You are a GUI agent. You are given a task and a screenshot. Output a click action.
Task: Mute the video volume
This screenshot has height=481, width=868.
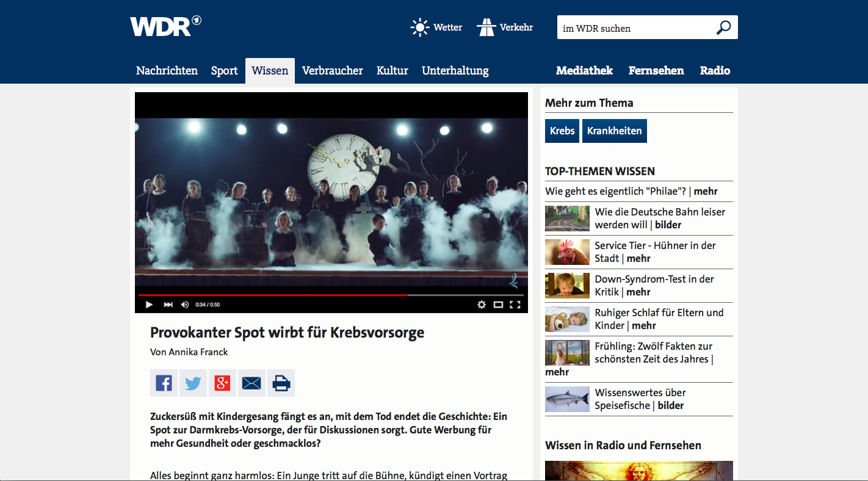pyautogui.click(x=185, y=305)
